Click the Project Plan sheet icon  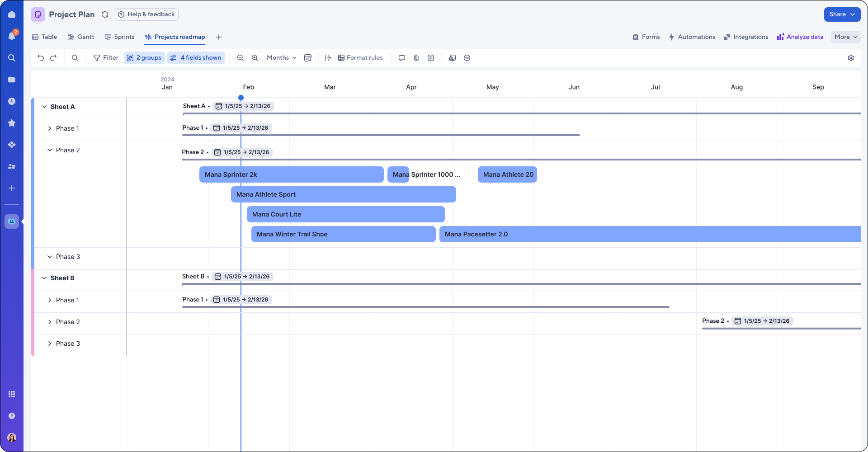[x=38, y=14]
